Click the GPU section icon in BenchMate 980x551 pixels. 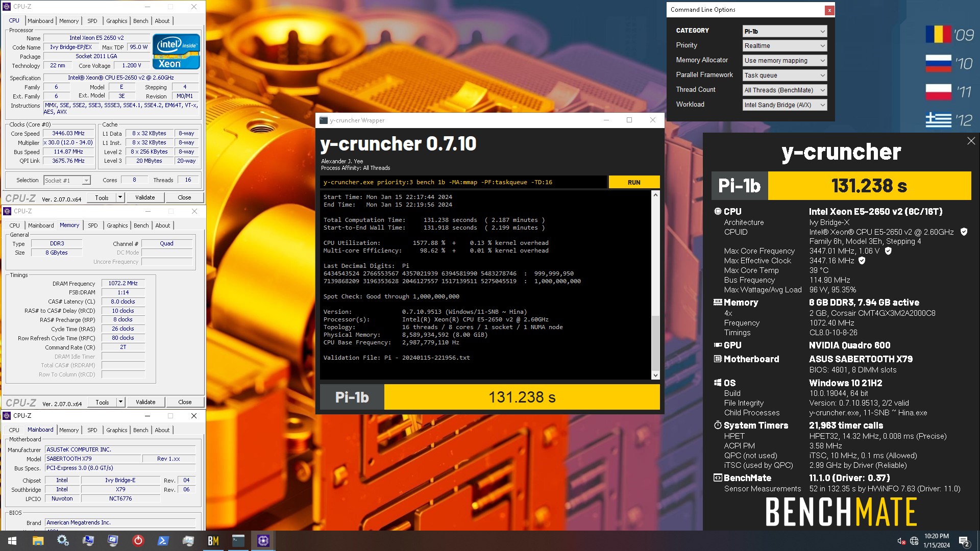pos(718,345)
